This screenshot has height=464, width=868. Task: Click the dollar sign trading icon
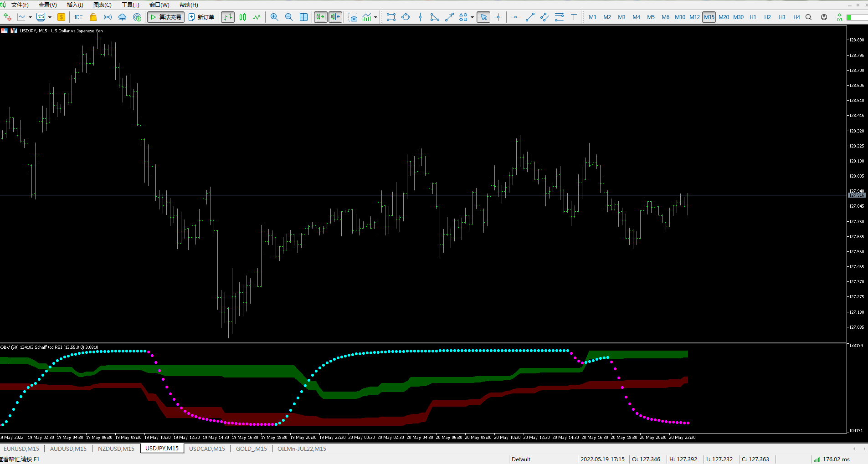coord(61,17)
